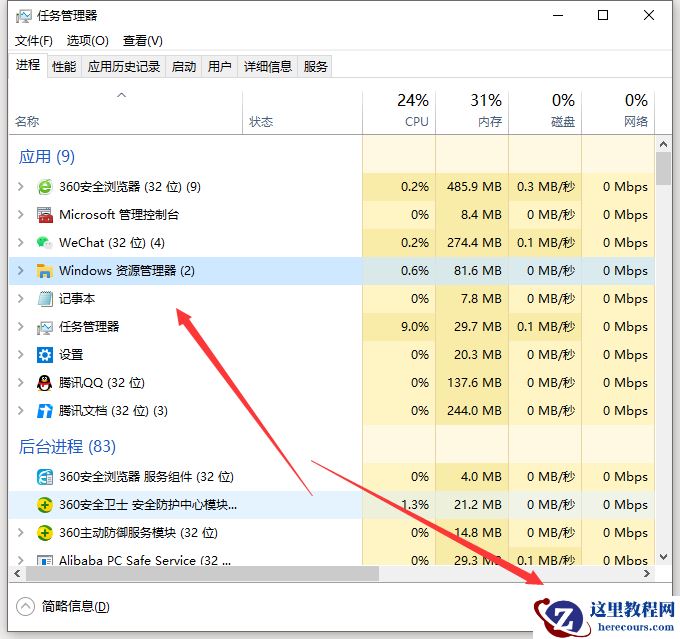The width and height of the screenshot is (680, 639).
Task: Switch to the 用户 tab
Action: tap(219, 67)
